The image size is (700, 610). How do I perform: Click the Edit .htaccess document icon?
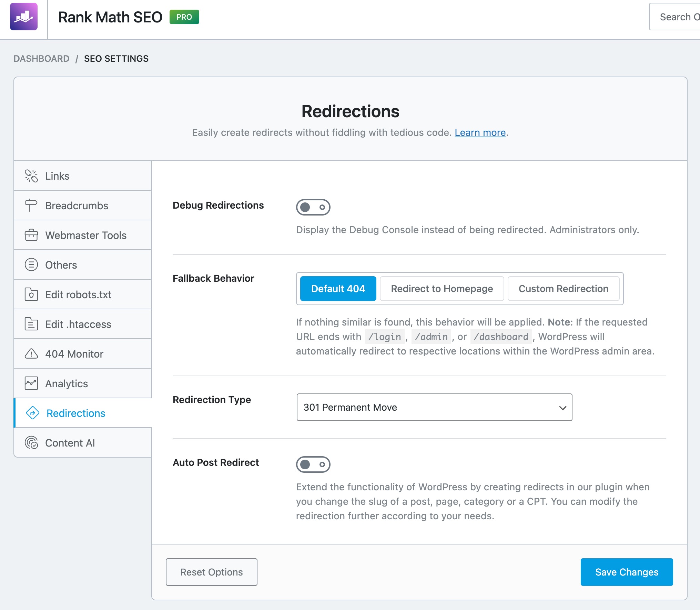coord(31,324)
